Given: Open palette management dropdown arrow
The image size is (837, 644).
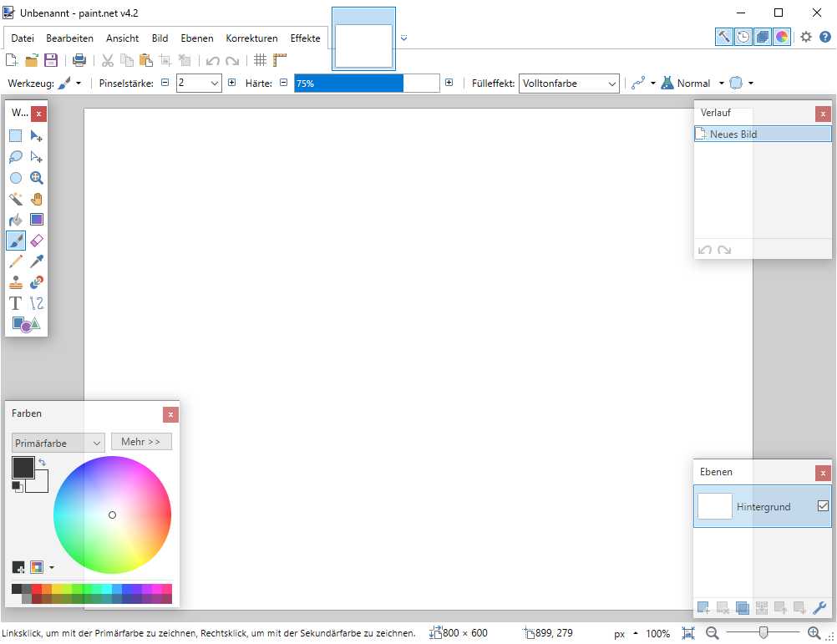Looking at the screenshot, I should tap(52, 567).
